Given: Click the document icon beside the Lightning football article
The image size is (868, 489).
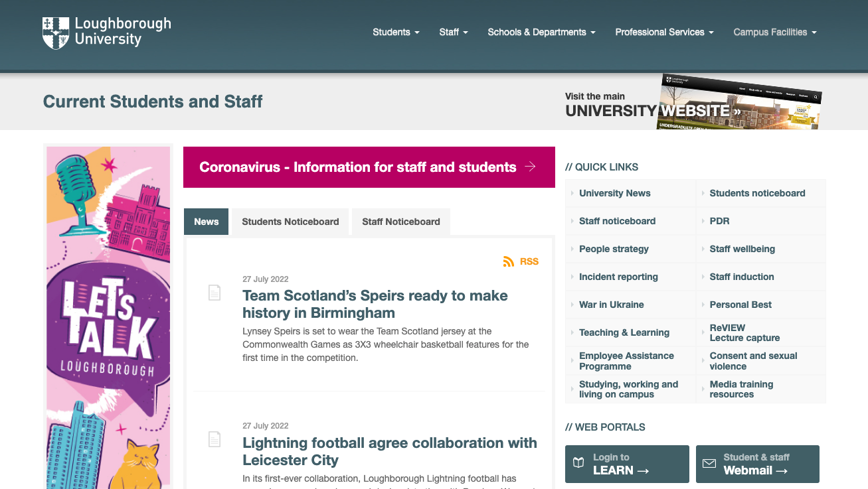Looking at the screenshot, I should 214,439.
